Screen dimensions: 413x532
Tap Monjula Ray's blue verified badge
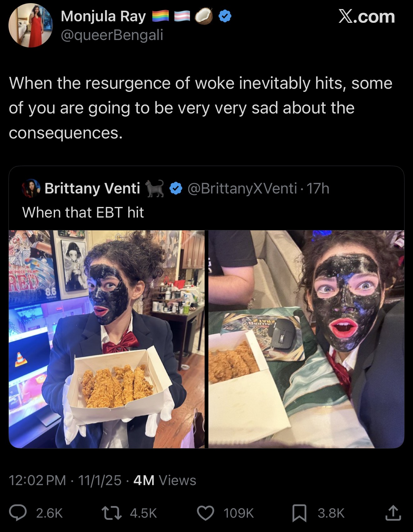click(225, 16)
